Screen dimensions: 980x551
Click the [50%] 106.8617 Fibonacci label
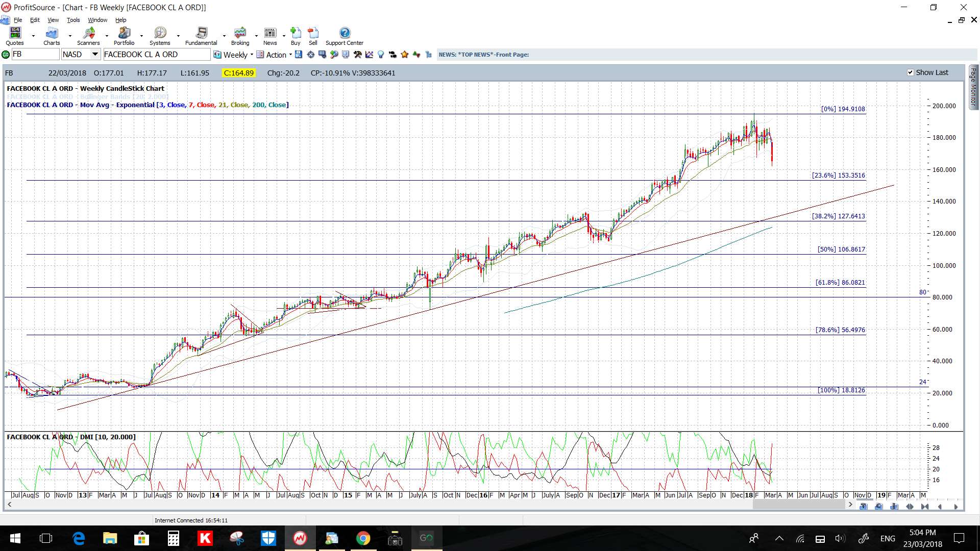841,249
